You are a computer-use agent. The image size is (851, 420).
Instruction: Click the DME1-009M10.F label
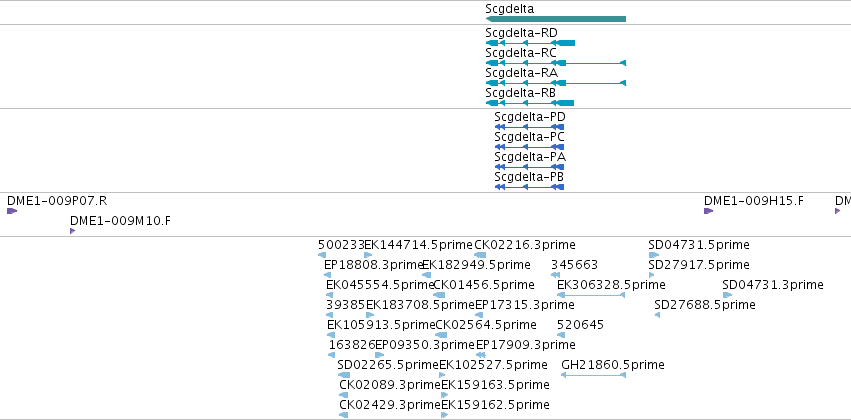pos(120,221)
